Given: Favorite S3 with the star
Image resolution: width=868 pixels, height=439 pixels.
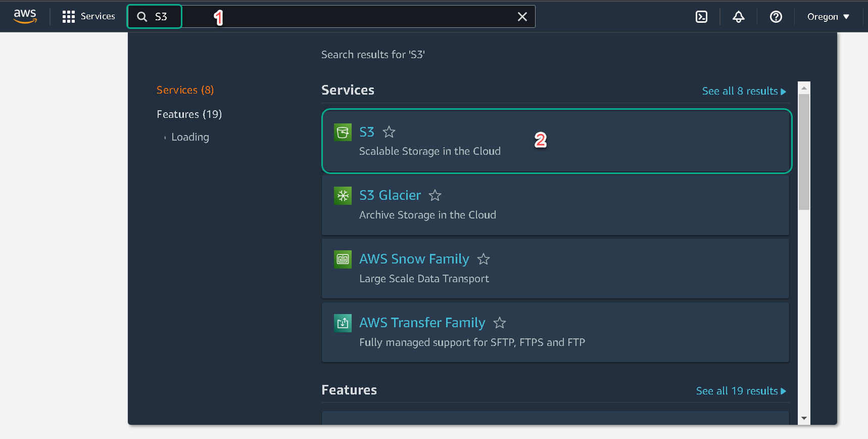Looking at the screenshot, I should click(389, 132).
